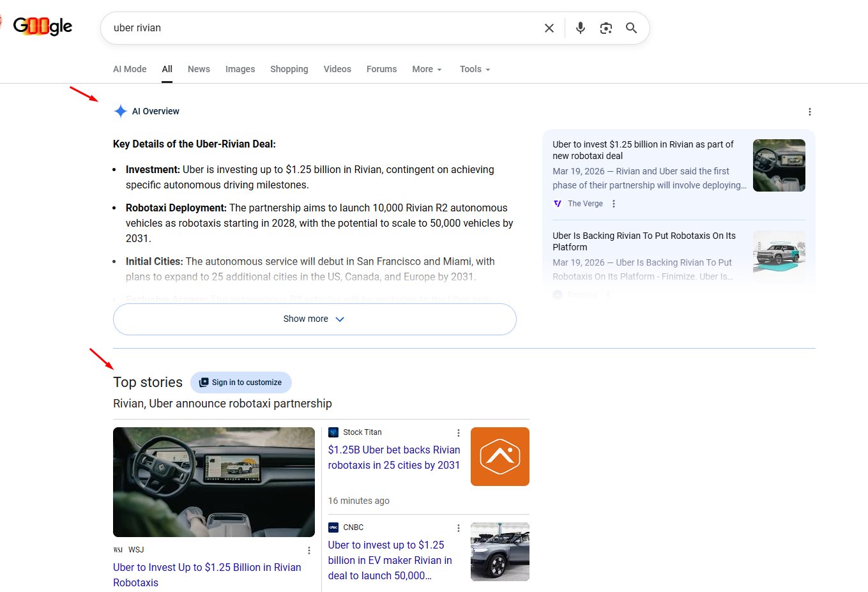Open AI Overview three-dot options menu

coord(809,112)
